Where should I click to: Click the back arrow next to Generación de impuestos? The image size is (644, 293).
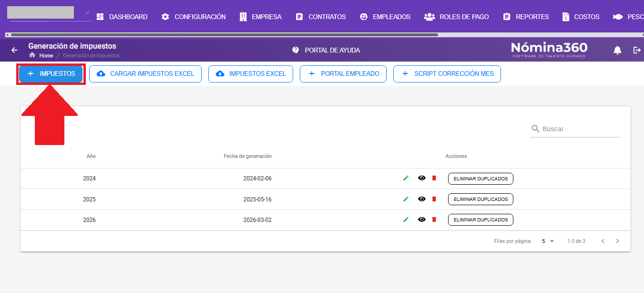(14, 50)
